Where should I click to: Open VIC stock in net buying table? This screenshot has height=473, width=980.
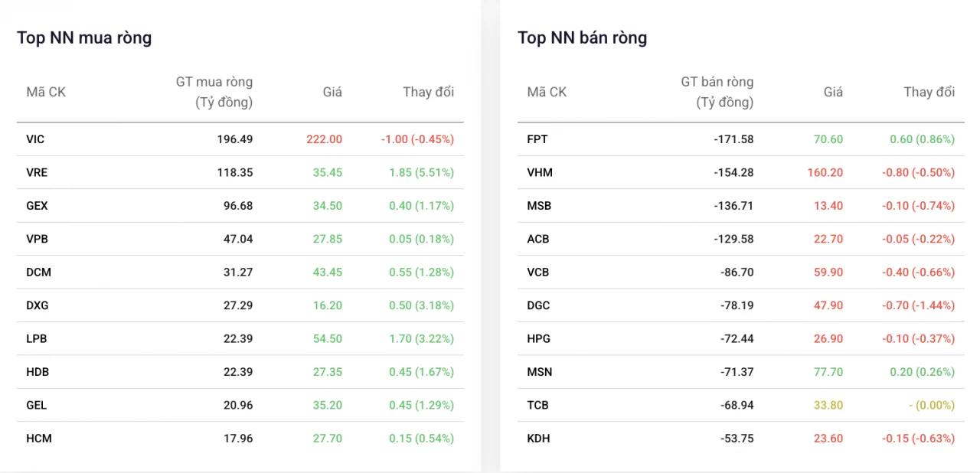coord(35,139)
